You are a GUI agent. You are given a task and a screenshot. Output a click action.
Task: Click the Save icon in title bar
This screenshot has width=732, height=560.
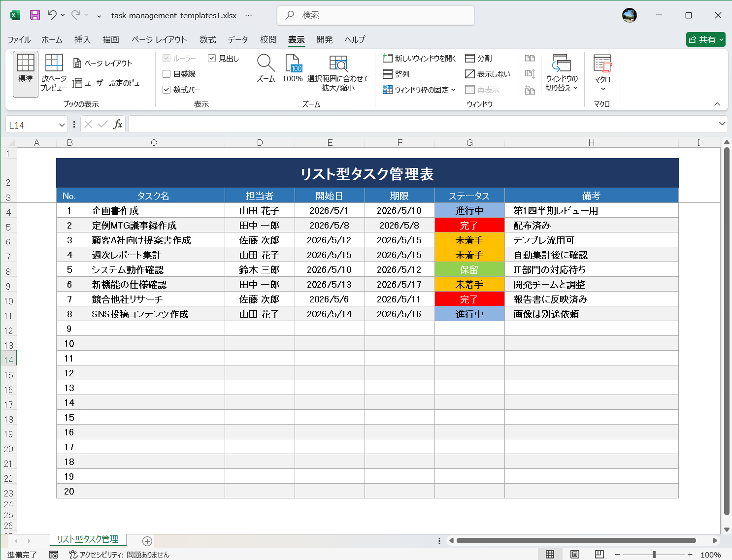point(35,15)
